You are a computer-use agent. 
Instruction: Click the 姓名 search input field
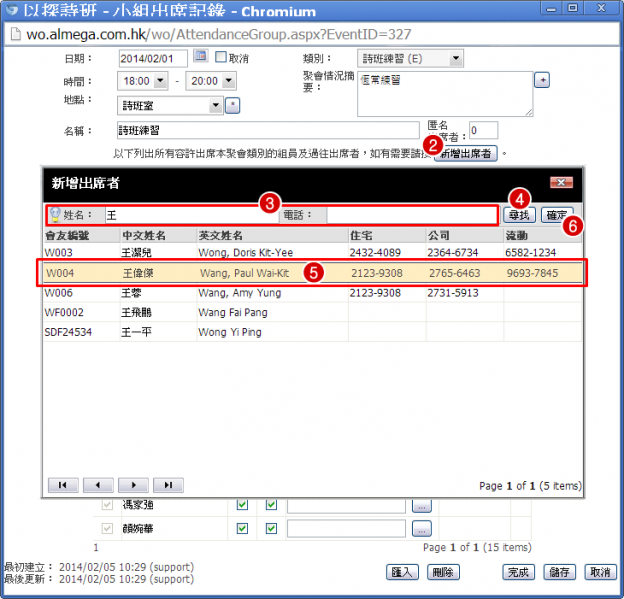click(x=191, y=215)
